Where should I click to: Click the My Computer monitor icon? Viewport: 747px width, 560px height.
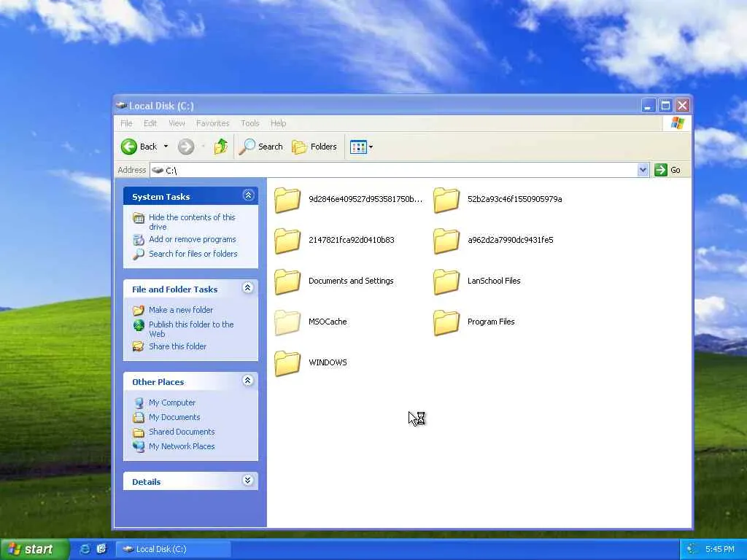pyautogui.click(x=139, y=402)
